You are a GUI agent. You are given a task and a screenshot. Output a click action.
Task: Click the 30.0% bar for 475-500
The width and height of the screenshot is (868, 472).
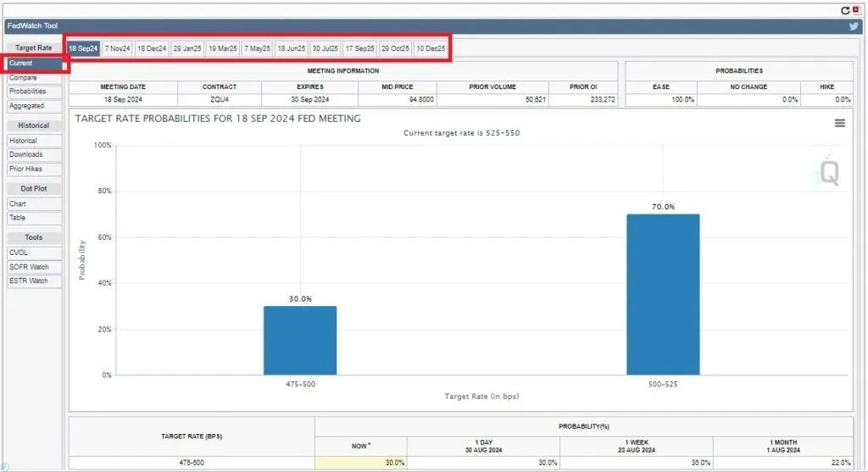pyautogui.click(x=300, y=340)
